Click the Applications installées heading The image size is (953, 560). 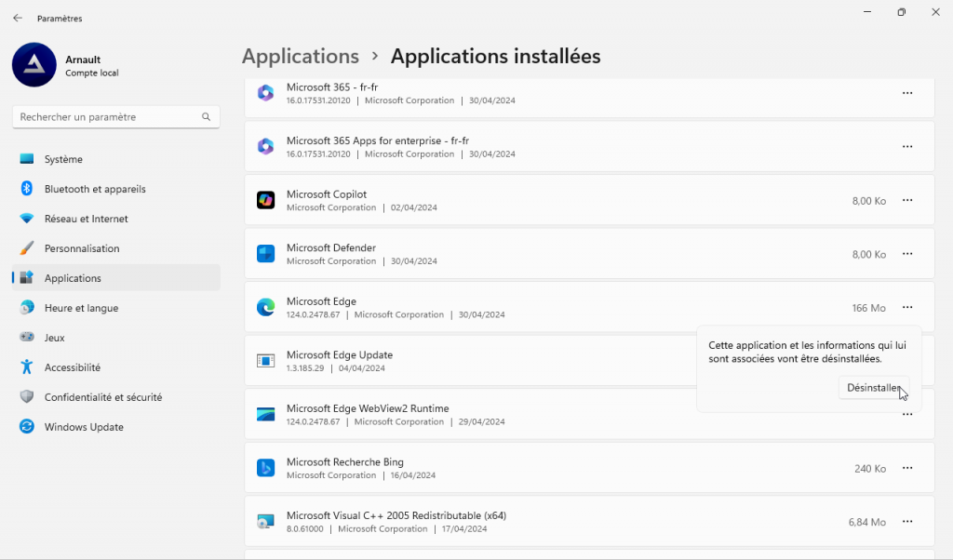click(495, 56)
